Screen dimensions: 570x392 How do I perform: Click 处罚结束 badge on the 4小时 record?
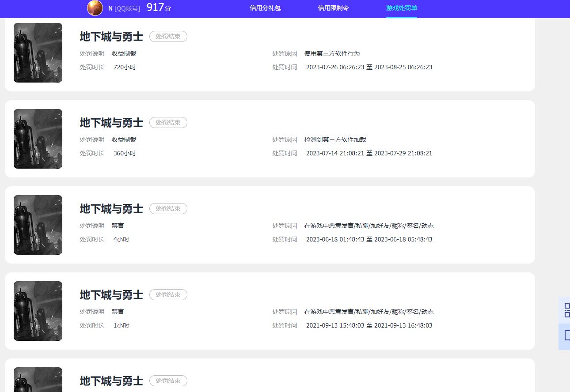pos(168,209)
